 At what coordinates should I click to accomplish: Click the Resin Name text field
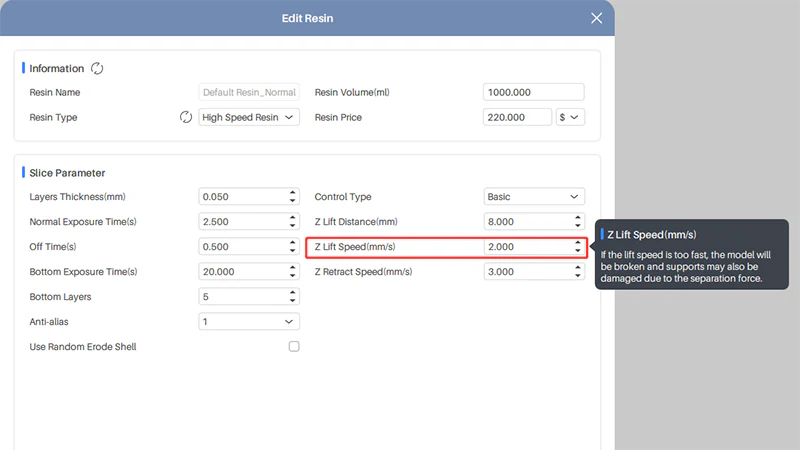point(249,92)
